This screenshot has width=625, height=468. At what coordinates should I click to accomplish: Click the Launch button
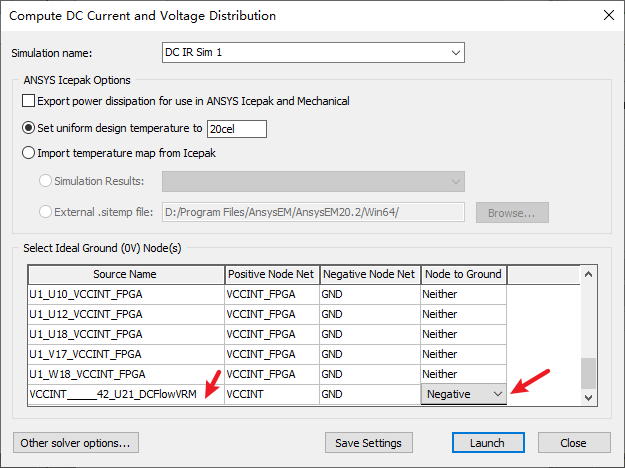pos(488,442)
